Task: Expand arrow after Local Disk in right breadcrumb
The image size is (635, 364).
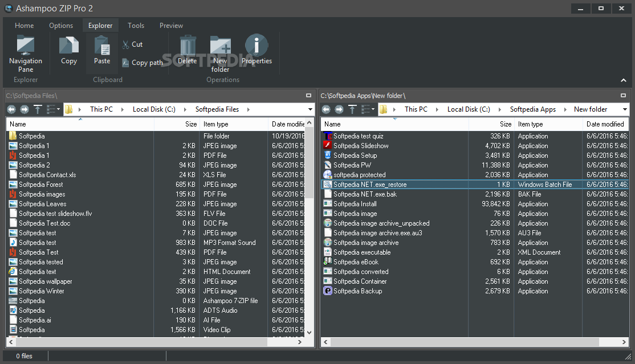Action: (x=500, y=109)
